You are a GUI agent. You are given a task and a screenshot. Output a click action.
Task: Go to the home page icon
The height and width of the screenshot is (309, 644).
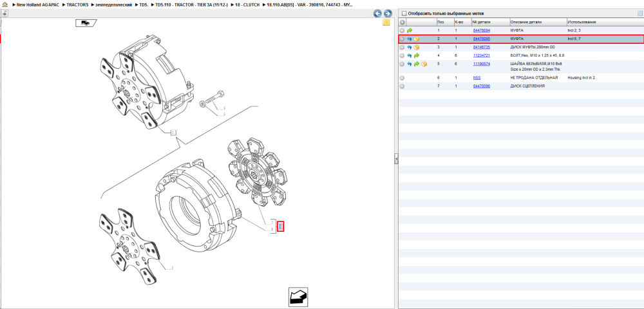(5, 5)
